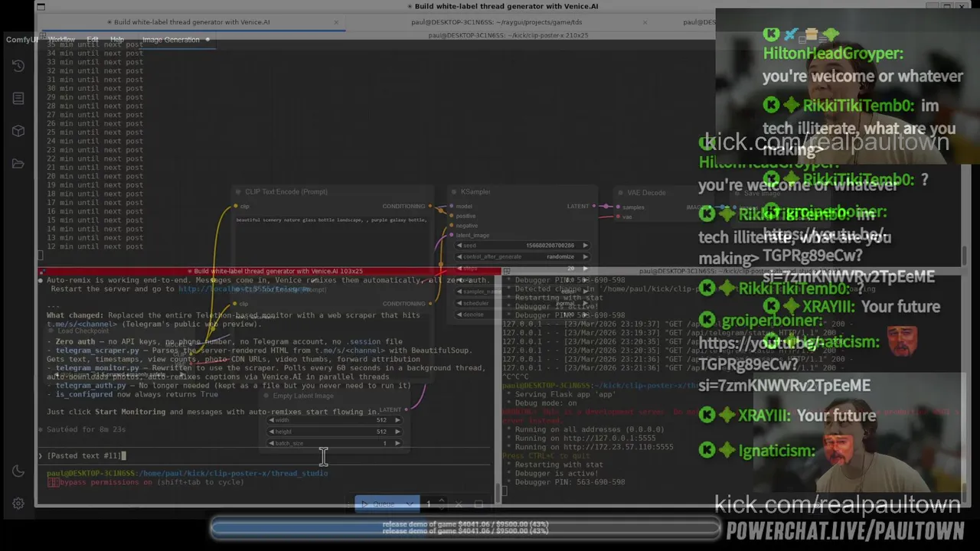This screenshot has height=551, width=980.
Task: Decrease batch_size with its left arrow
Action: (x=270, y=443)
